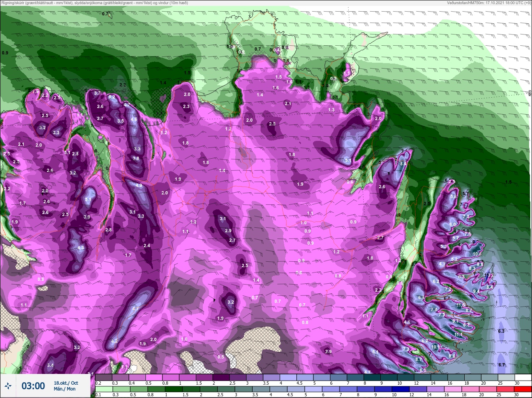This screenshot has width=532, height=398.
Task: Click the 'Rigning/skúrir' title text in the header
Action: point(14,2)
